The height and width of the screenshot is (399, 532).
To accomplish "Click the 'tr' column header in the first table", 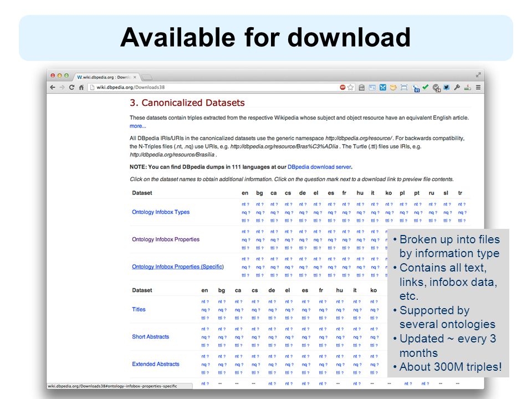I will pos(460,193).
